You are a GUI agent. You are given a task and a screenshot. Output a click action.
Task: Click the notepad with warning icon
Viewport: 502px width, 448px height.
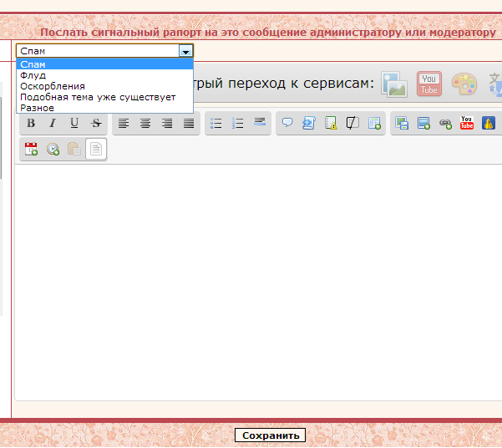(331, 123)
